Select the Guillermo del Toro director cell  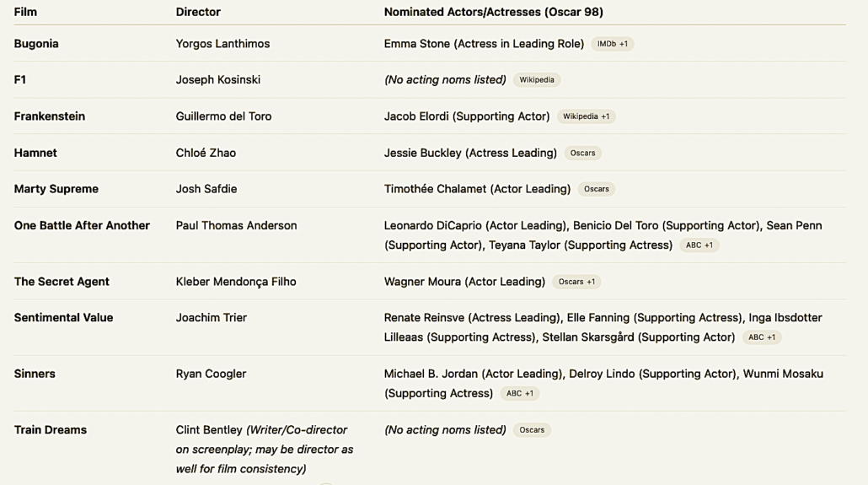[223, 116]
